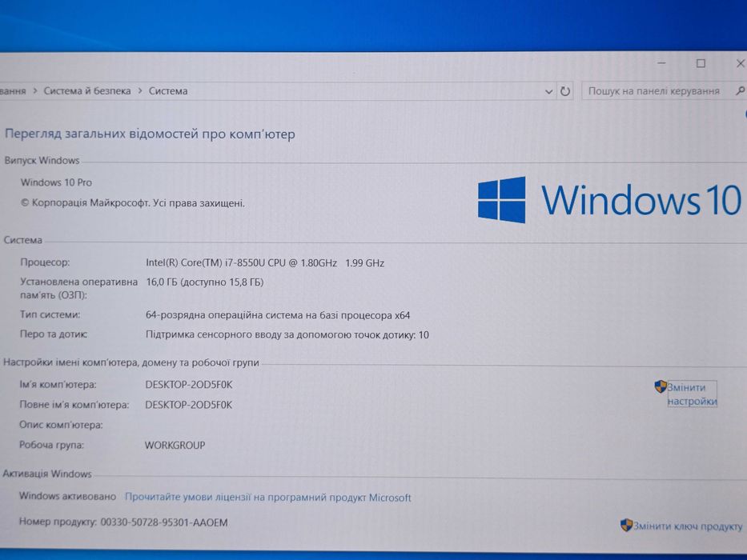747x560 pixels.
Task: Minimize the System window
Action: [x=661, y=63]
